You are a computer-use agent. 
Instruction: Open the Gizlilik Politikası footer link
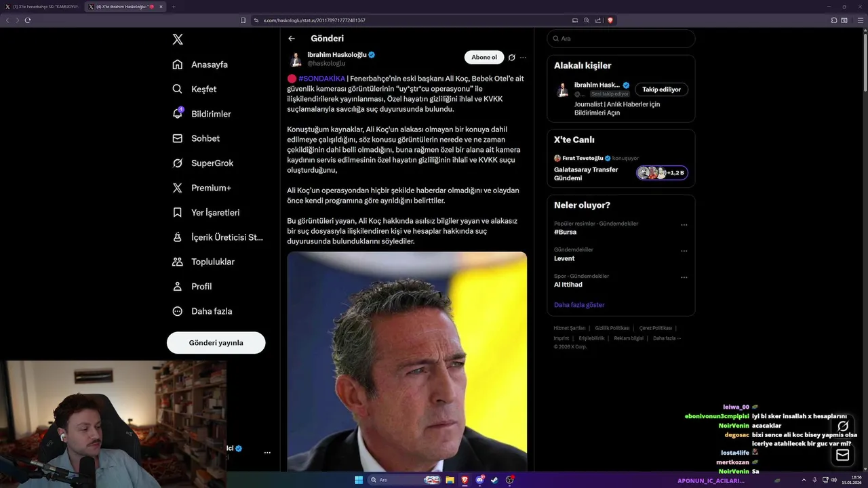tap(612, 328)
